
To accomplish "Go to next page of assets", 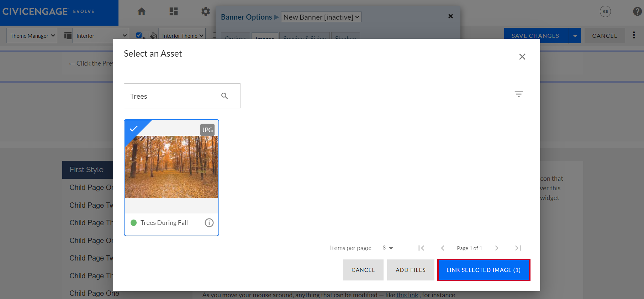I will coord(497,248).
